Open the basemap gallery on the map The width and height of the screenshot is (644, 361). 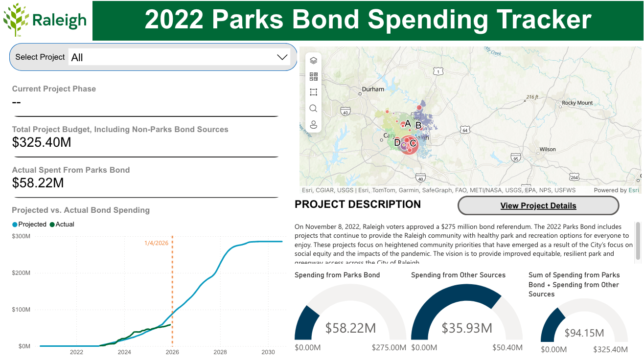coord(314,76)
